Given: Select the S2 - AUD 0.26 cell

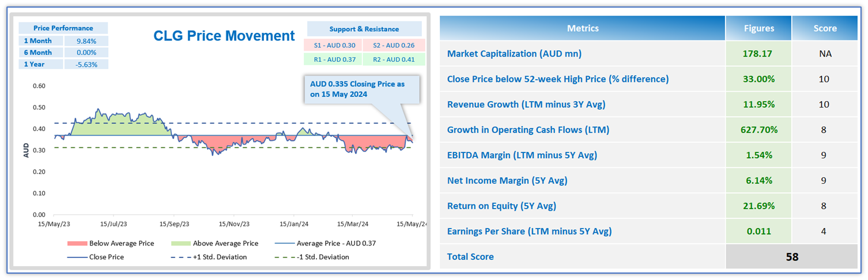Looking at the screenshot, I should click(394, 45).
